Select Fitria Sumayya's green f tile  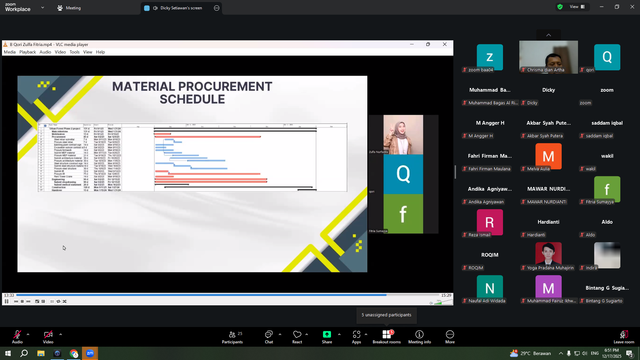[607, 189]
